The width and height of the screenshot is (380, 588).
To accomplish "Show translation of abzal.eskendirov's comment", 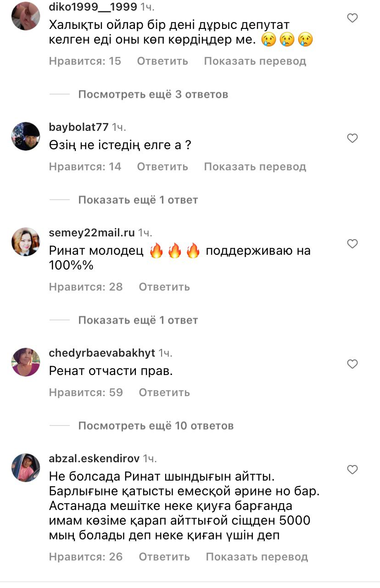I will point(257,557).
